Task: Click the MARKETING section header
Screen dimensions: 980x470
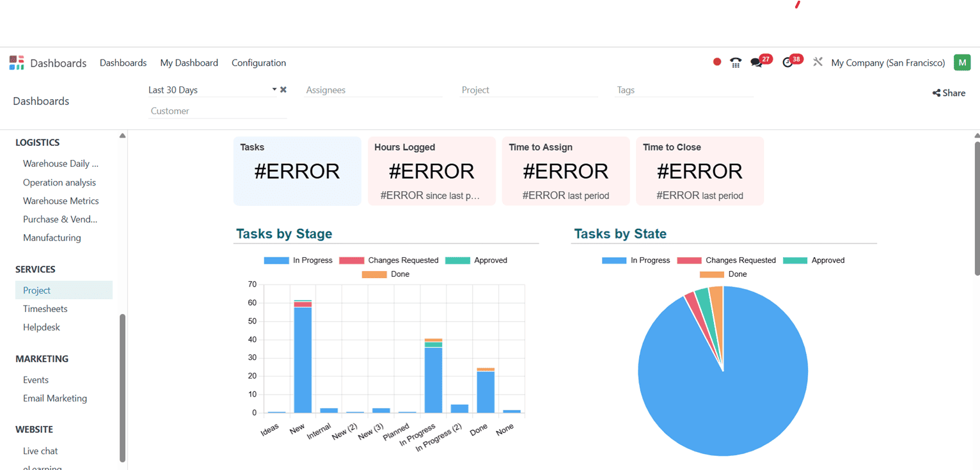Action: tap(42, 359)
